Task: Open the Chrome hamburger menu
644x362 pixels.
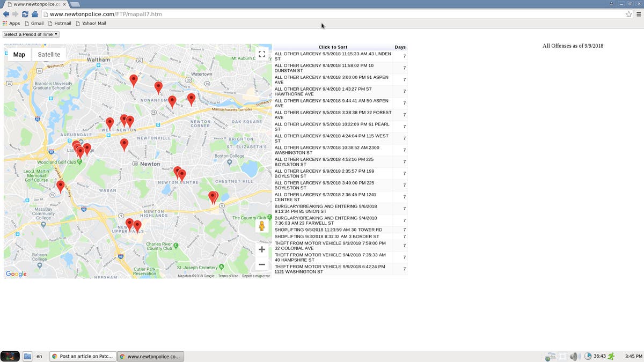Action: click(639, 14)
